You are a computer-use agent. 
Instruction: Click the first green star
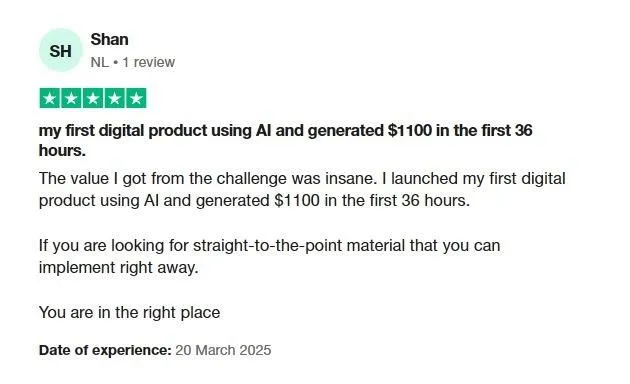(x=50, y=98)
